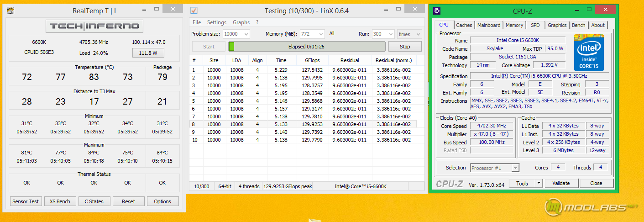
Task: Click the Level 3 6 MBytes cache value
Action: [563, 150]
